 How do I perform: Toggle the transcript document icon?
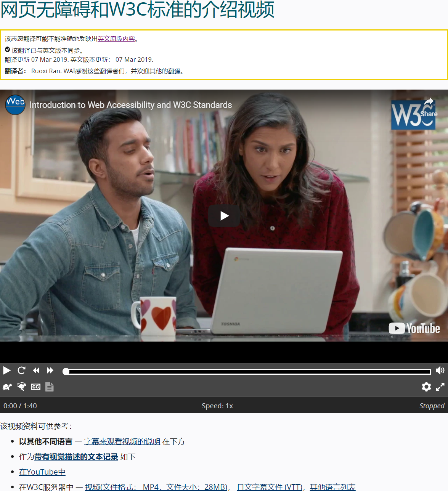pos(50,387)
